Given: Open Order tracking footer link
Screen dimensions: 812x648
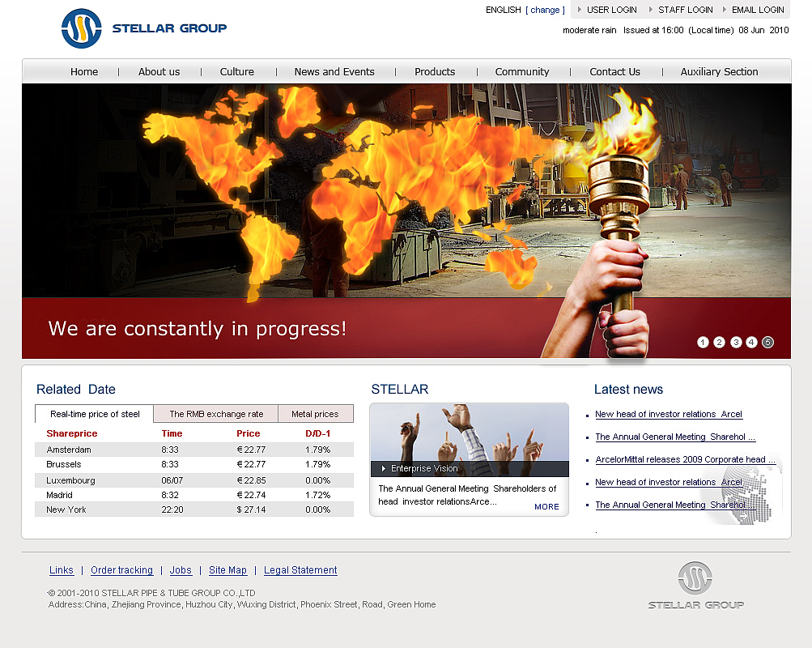Looking at the screenshot, I should coord(121,570).
